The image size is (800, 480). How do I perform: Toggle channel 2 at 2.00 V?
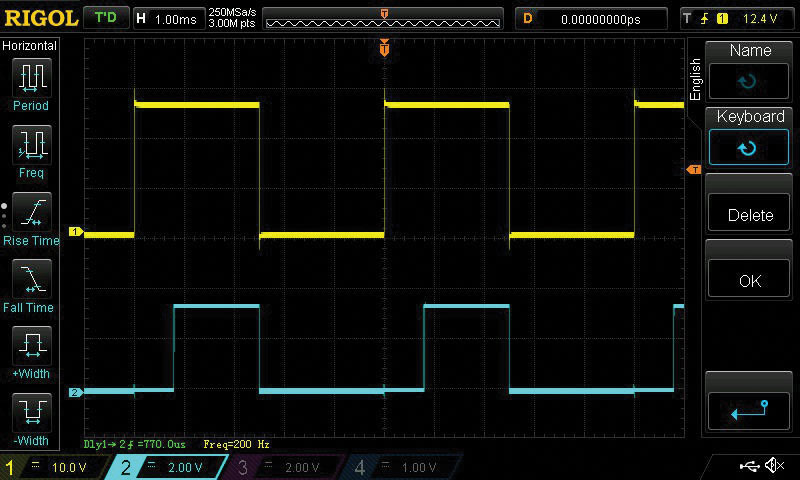coord(170,467)
